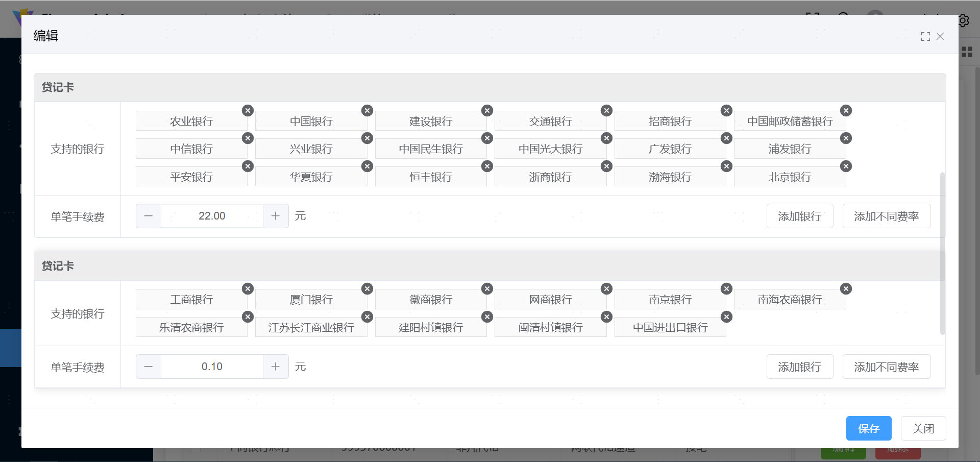Click 添加不同费率 in the 22.00 fee row
The height and width of the screenshot is (462, 980).
(887, 216)
